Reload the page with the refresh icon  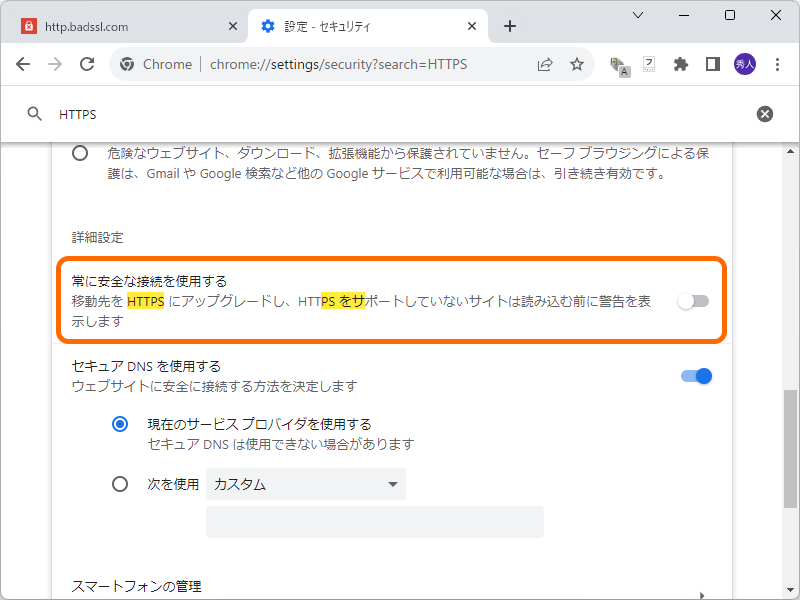[x=87, y=63]
